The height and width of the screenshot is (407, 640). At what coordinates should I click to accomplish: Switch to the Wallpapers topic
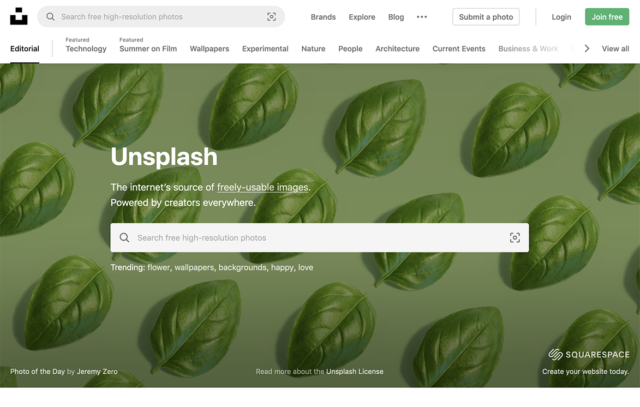click(209, 49)
